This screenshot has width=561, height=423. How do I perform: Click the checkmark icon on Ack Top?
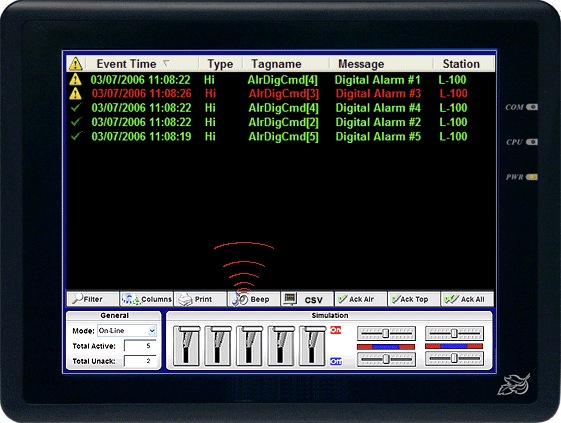pos(396,299)
